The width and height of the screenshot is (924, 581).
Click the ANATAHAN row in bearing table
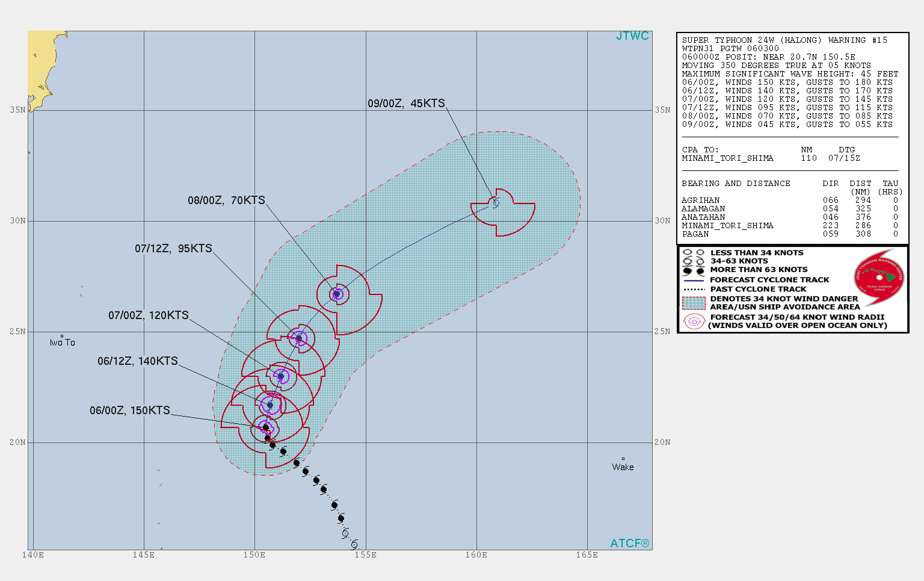coord(790,217)
